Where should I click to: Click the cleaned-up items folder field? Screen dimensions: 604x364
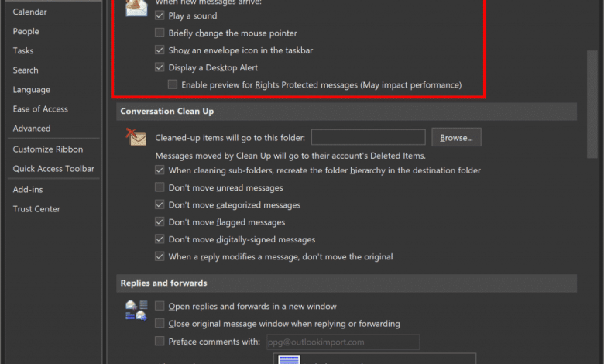point(369,138)
